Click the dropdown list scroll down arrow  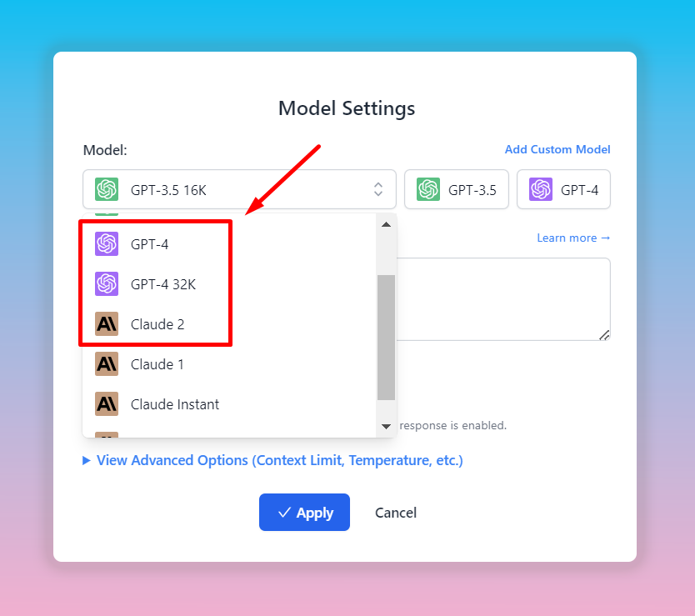point(386,427)
